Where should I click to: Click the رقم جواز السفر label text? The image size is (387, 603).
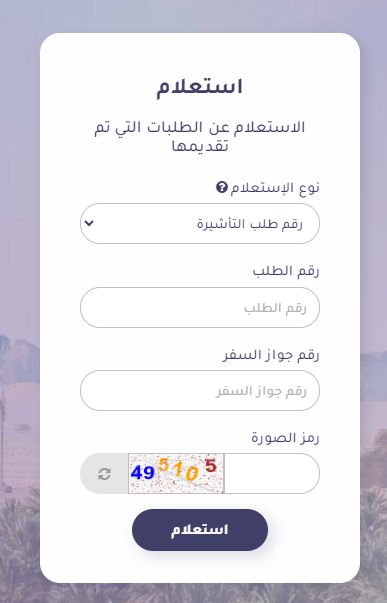271,355
